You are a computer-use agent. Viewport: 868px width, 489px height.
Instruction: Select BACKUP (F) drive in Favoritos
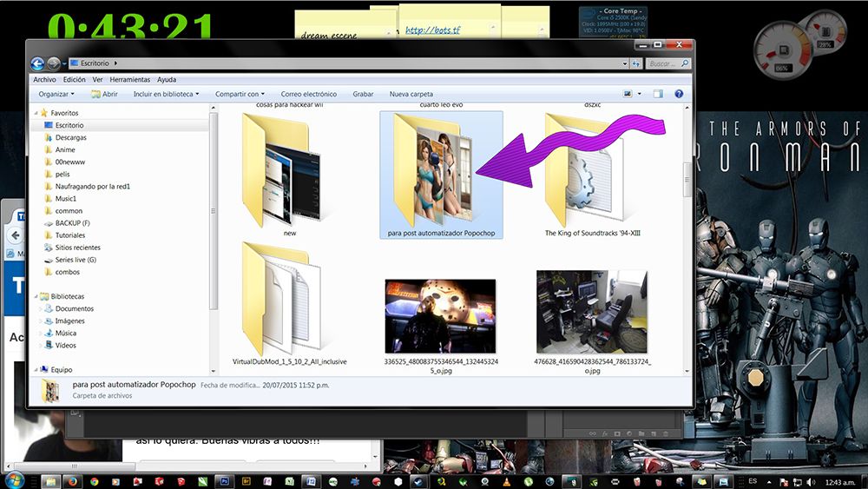72,223
